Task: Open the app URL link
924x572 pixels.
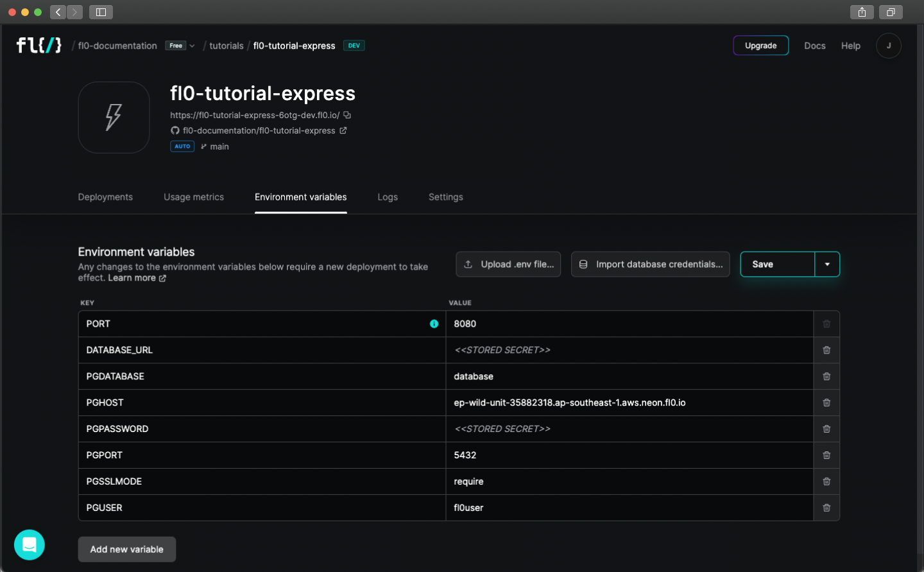Action: (x=255, y=115)
